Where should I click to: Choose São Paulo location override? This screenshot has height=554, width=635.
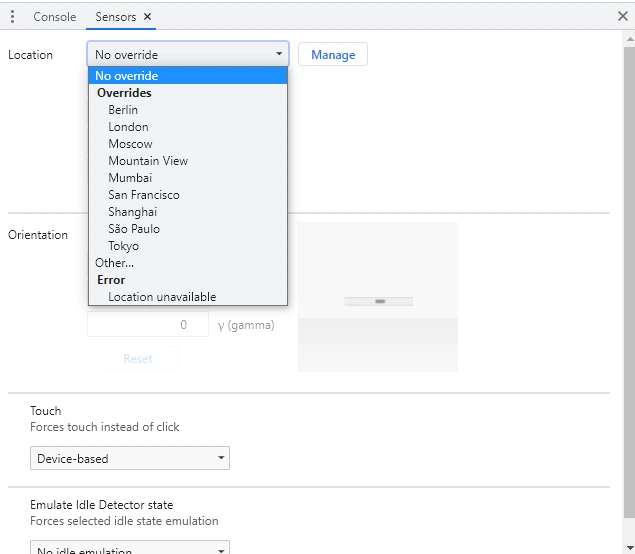(134, 229)
